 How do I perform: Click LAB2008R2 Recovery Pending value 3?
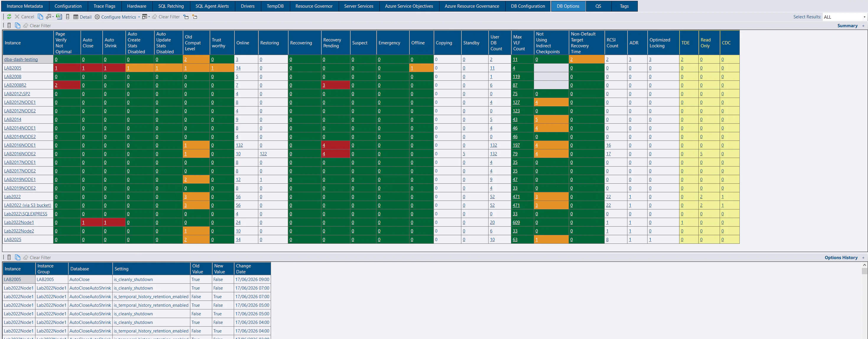click(x=324, y=85)
